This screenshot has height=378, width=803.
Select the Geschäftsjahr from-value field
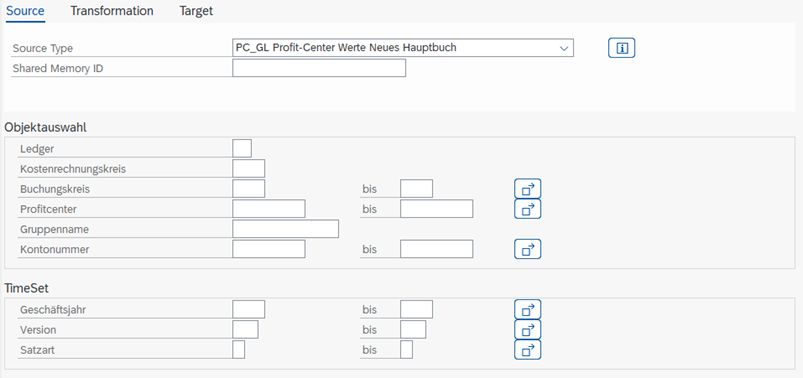coord(248,309)
